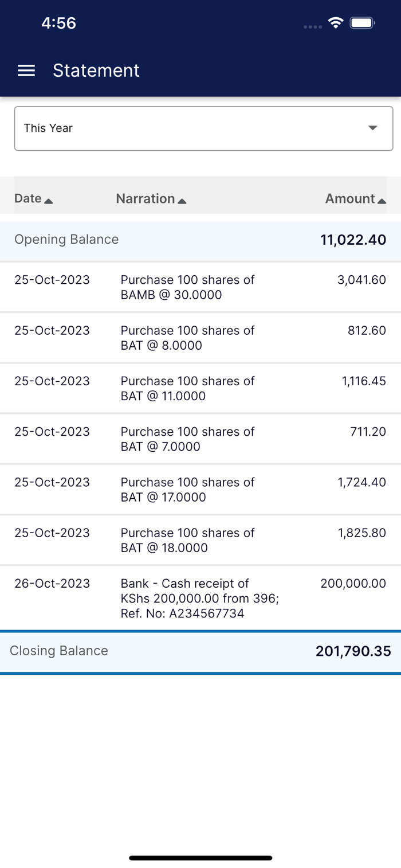
Task: Sort statement by Date header
Action: pyautogui.click(x=28, y=198)
